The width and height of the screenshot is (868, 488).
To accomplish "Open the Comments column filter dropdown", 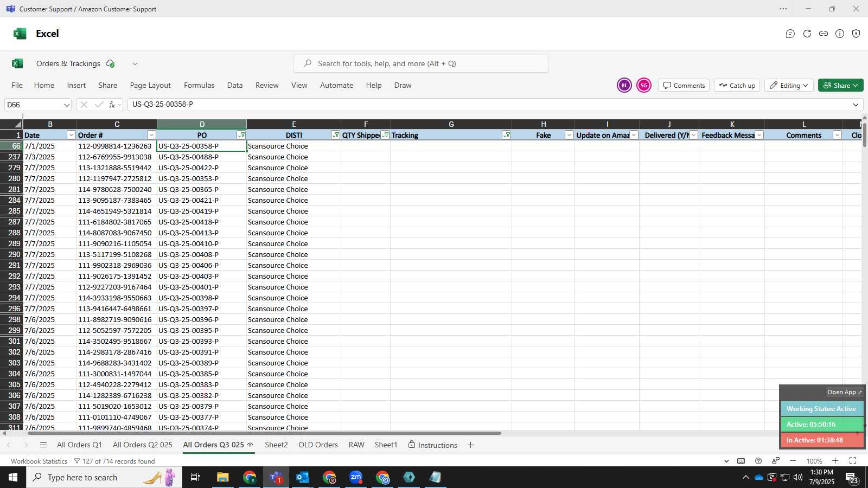I will tap(837, 135).
